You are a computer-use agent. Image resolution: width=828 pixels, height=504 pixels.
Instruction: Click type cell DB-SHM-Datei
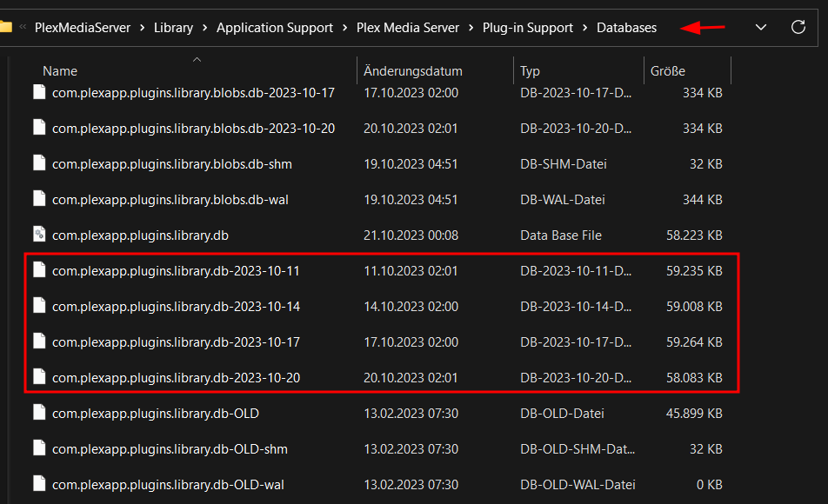[564, 164]
